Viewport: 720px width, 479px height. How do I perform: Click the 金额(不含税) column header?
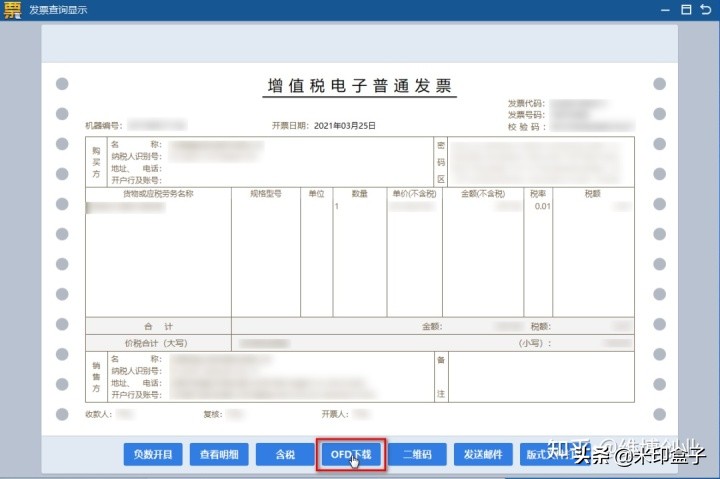(483, 193)
